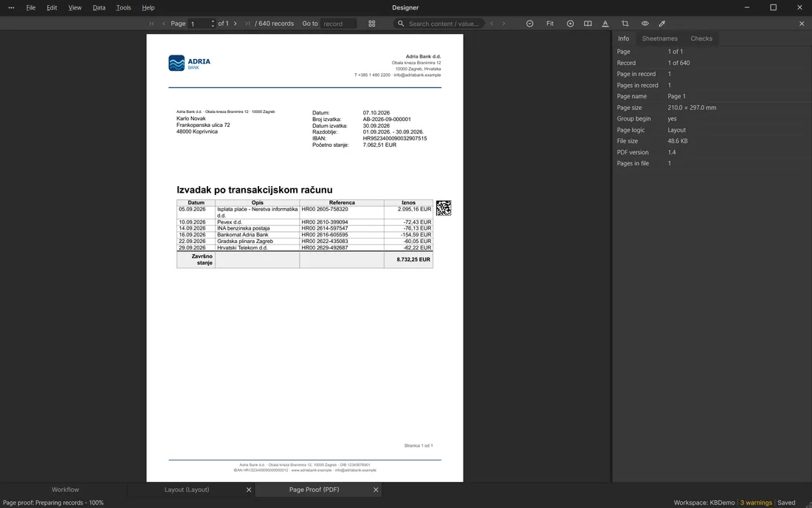812x508 pixels.
Task: Zoom in the page proof
Action: 570,24
